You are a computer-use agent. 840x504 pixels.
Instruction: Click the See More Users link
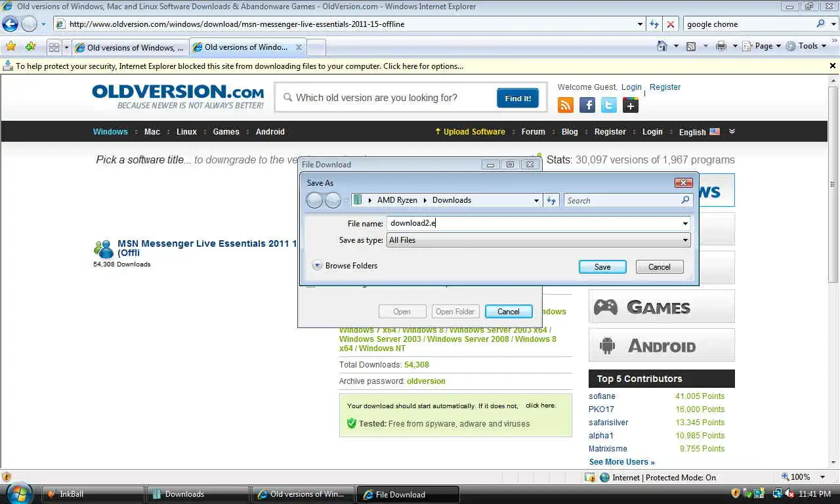pos(621,461)
